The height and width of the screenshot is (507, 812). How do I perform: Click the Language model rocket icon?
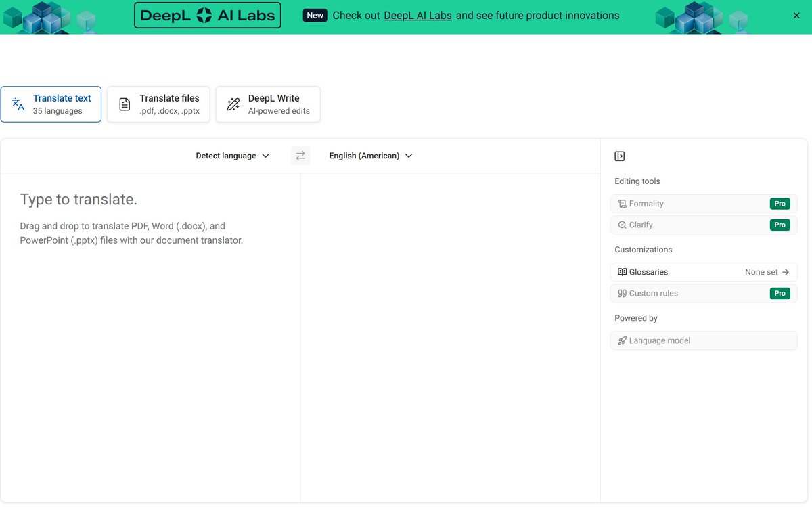[622, 340]
